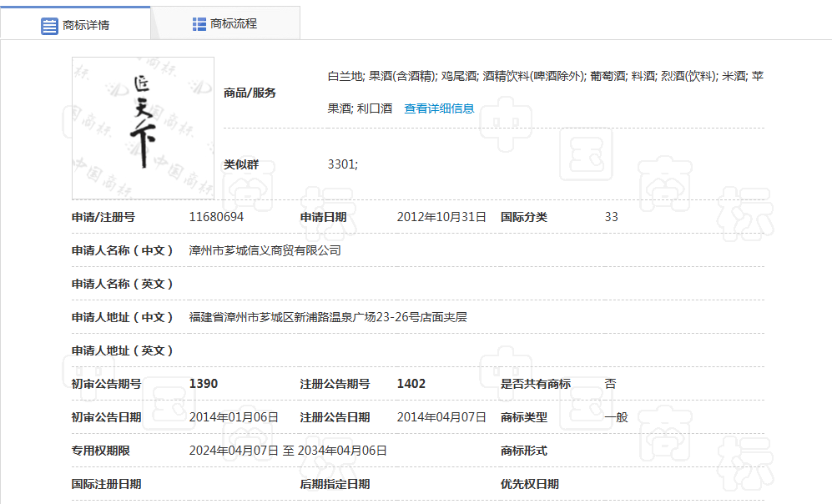The height and width of the screenshot is (504, 832).
Task: Select the registration number 11680694
Action: (216, 217)
